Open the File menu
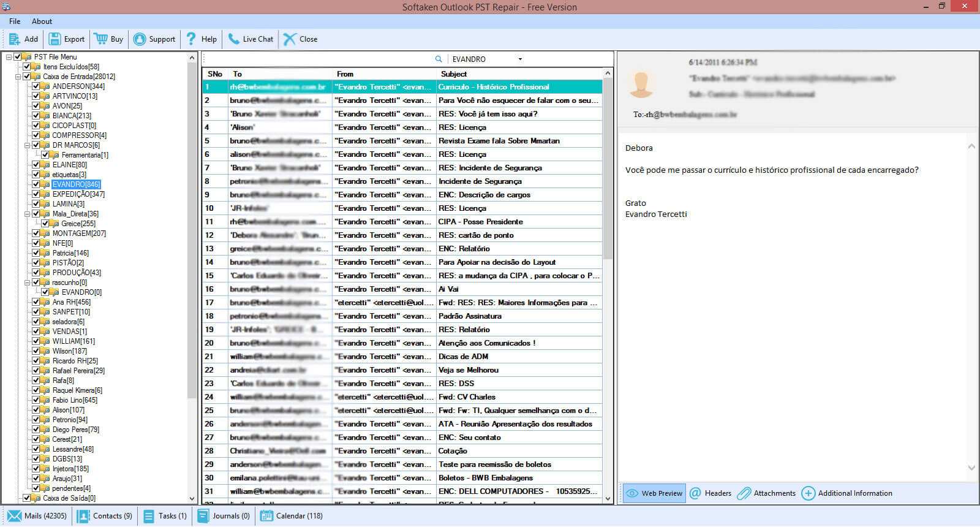 (15, 21)
